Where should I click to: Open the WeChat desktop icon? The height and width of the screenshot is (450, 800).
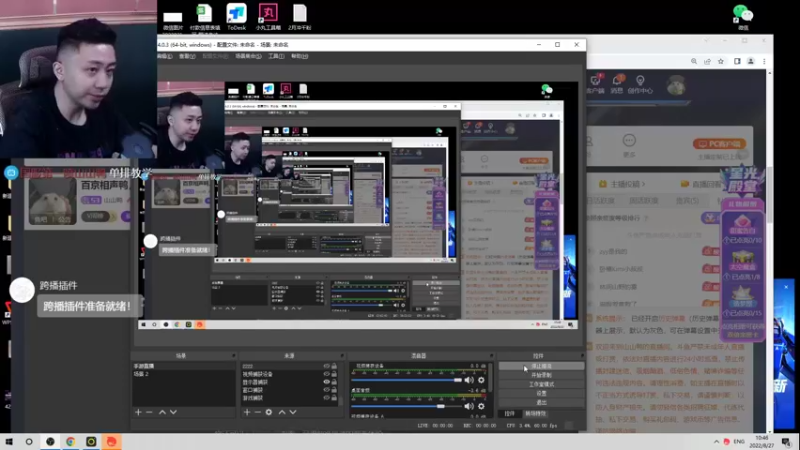743,16
